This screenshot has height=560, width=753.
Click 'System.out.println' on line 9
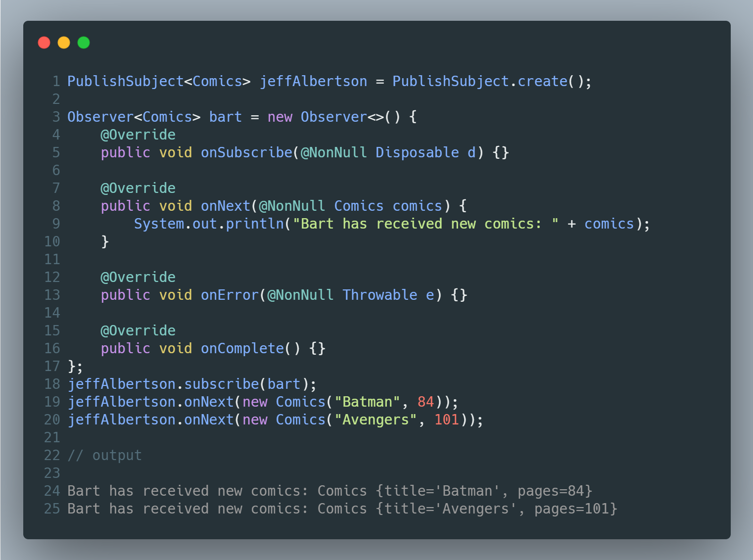pos(209,224)
